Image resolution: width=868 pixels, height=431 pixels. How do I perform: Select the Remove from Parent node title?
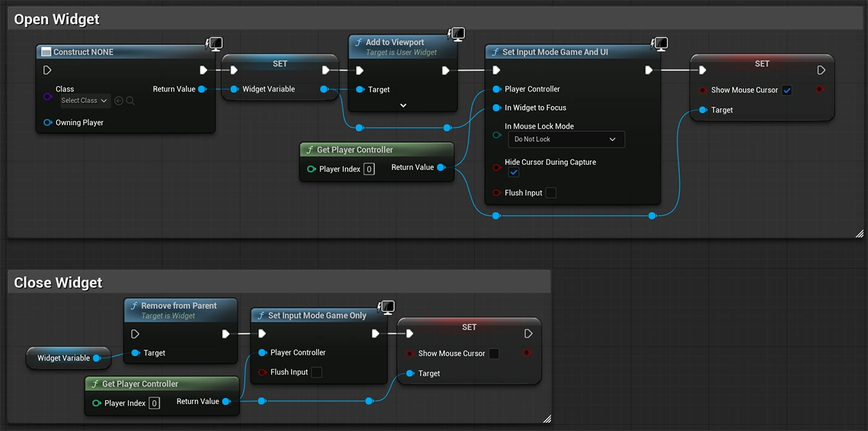click(x=179, y=306)
